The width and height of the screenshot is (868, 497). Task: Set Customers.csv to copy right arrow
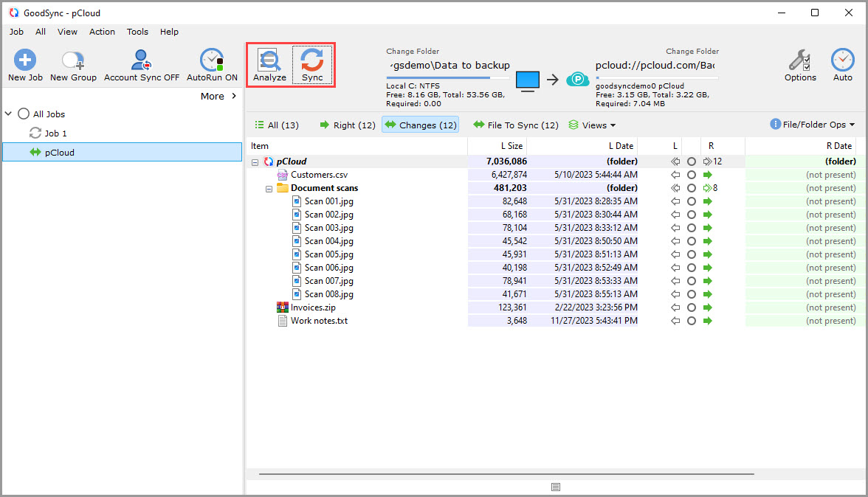(x=707, y=175)
